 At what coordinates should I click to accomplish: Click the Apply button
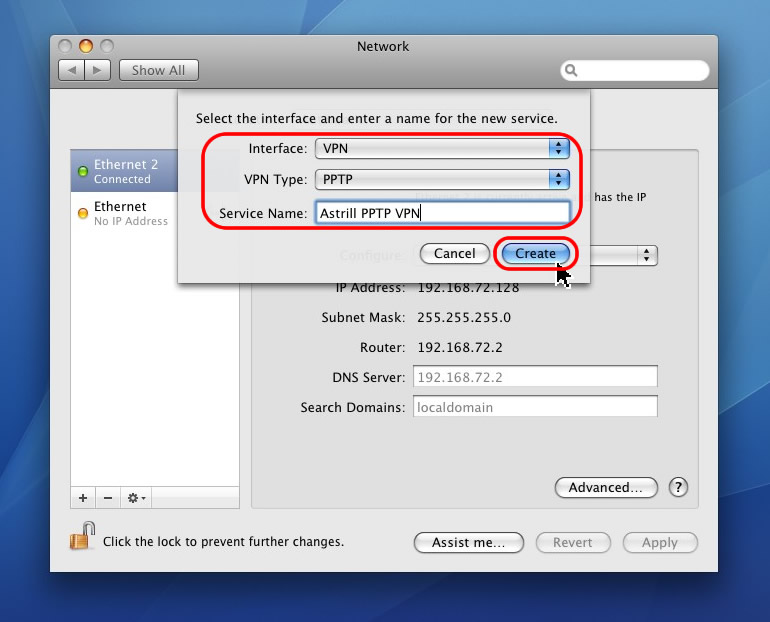coord(660,542)
